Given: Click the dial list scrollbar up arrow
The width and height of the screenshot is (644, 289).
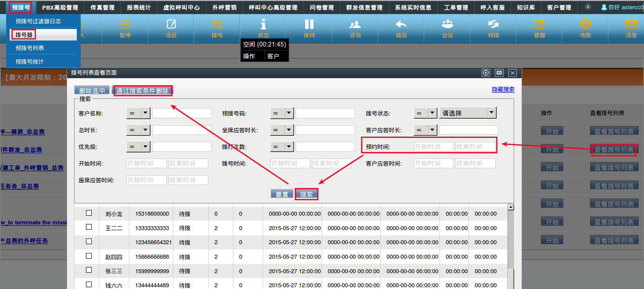Looking at the screenshot, I should coord(511,207).
